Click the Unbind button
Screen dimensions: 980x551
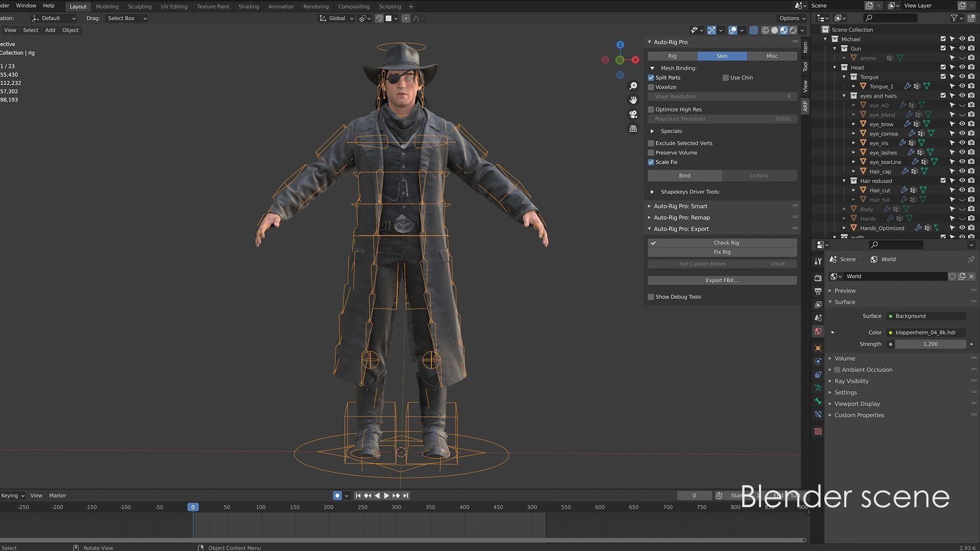click(759, 176)
